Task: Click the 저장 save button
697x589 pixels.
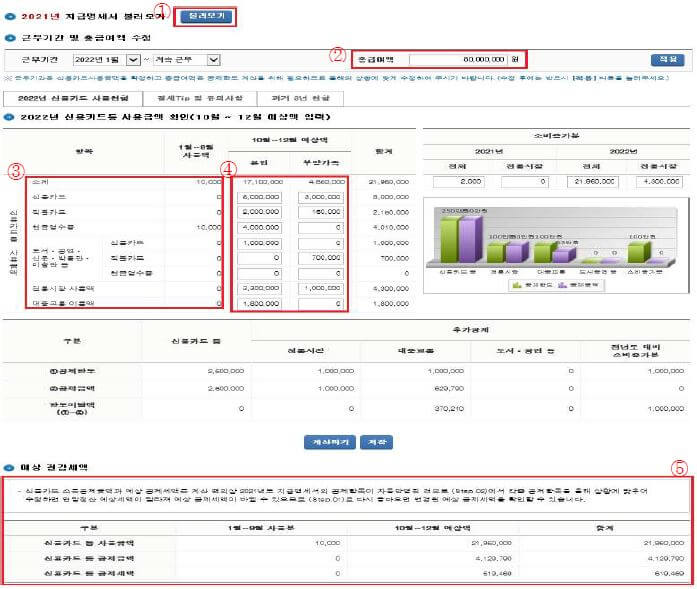Action: point(377,442)
